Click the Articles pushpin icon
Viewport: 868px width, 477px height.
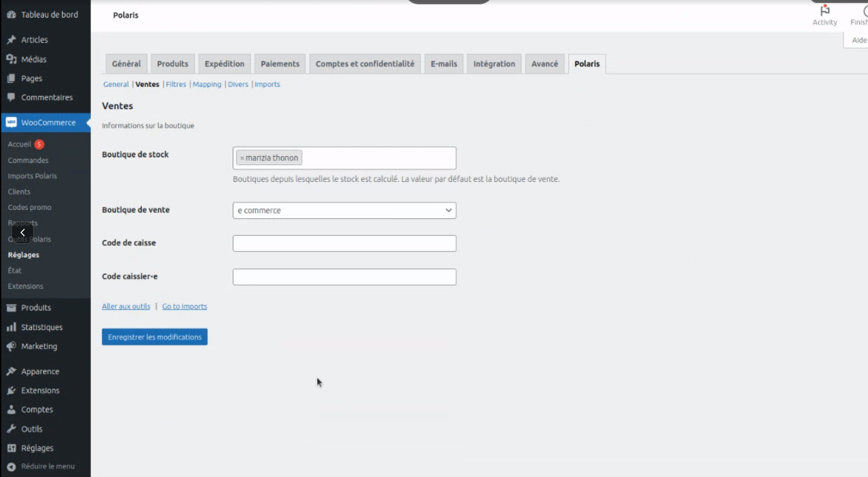coord(11,40)
